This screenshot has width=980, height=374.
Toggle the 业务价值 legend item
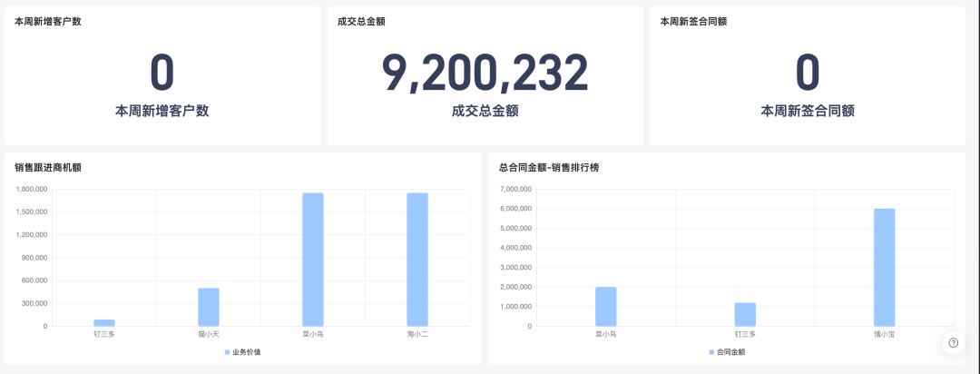tap(242, 352)
